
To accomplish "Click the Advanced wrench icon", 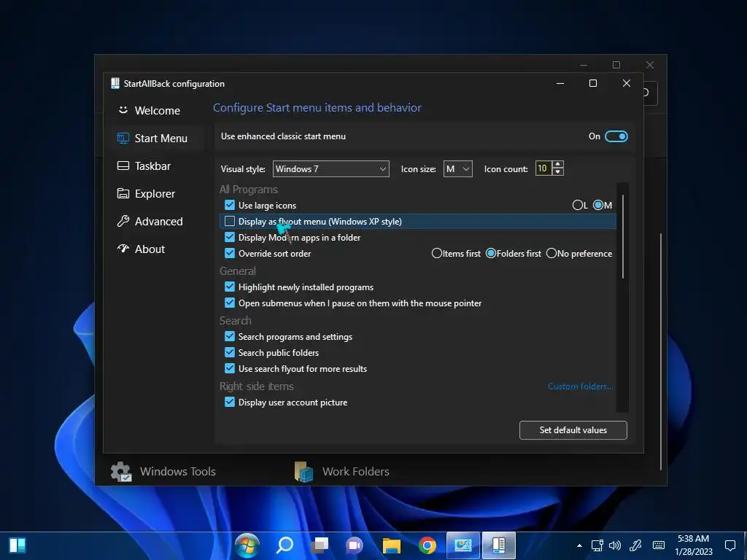I will 123,221.
